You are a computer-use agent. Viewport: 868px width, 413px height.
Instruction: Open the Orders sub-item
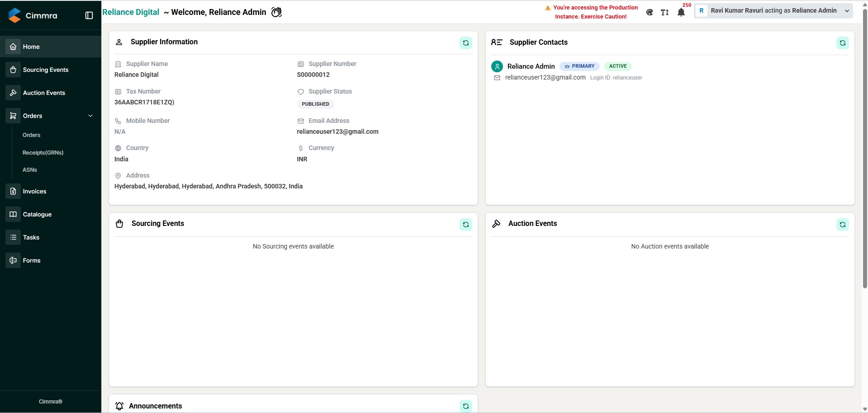pos(31,135)
